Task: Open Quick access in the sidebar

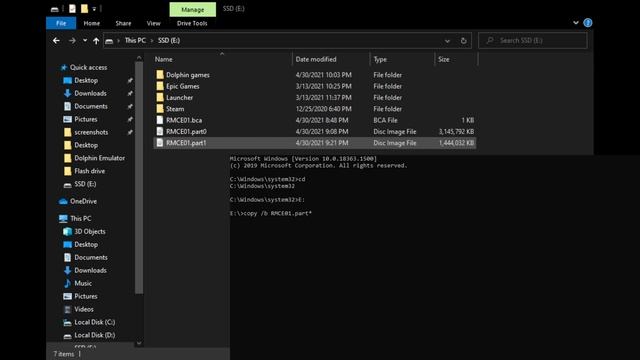Action: [88, 67]
